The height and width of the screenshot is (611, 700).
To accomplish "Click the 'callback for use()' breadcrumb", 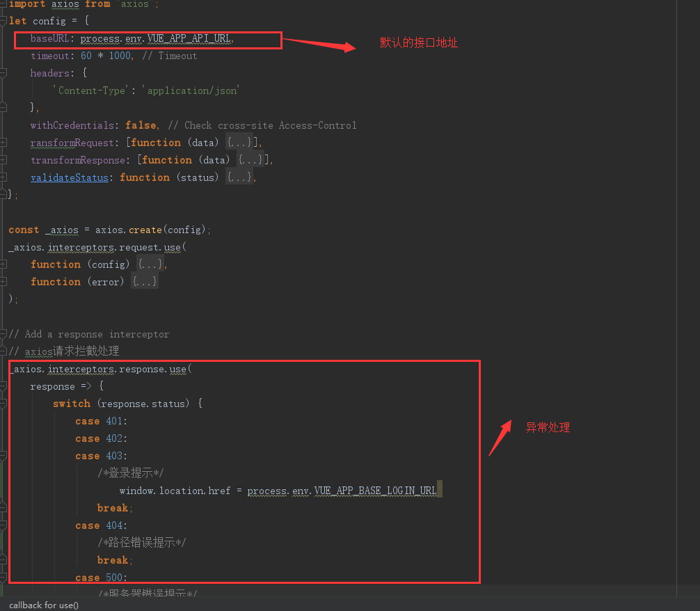I will tap(44, 605).
